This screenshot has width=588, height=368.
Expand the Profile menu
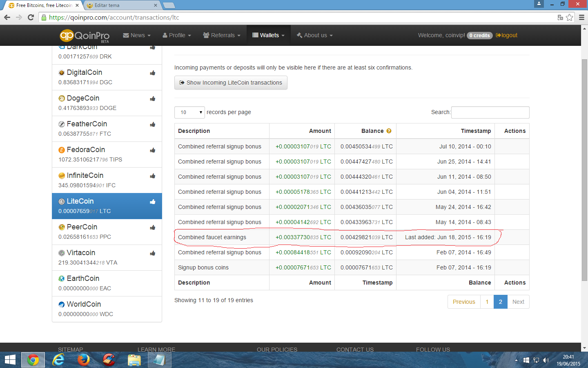177,36
